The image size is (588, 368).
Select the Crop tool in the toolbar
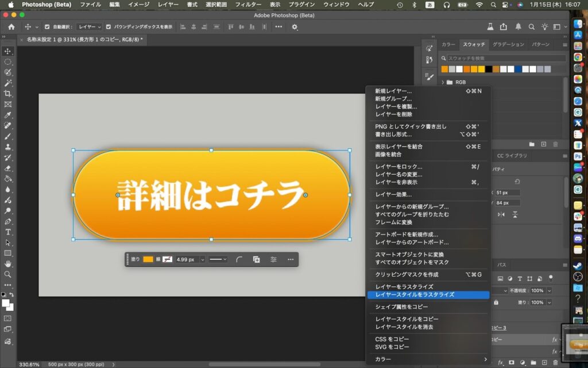8,94
